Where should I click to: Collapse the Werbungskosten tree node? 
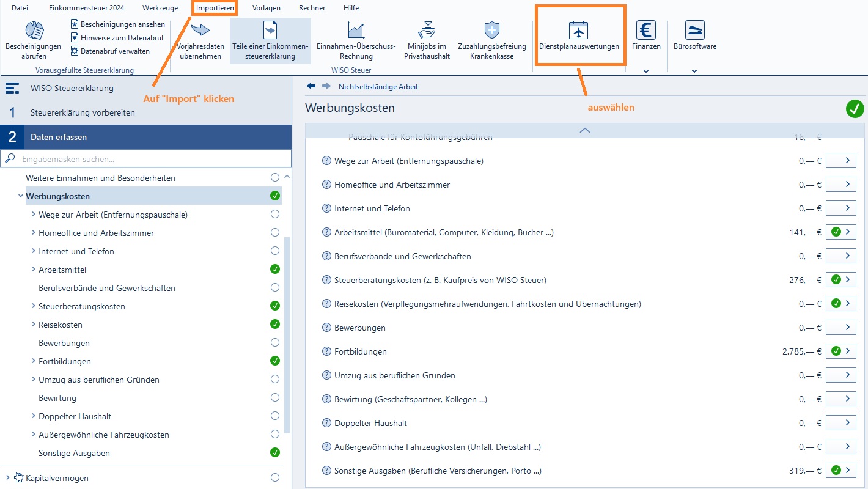click(x=21, y=196)
